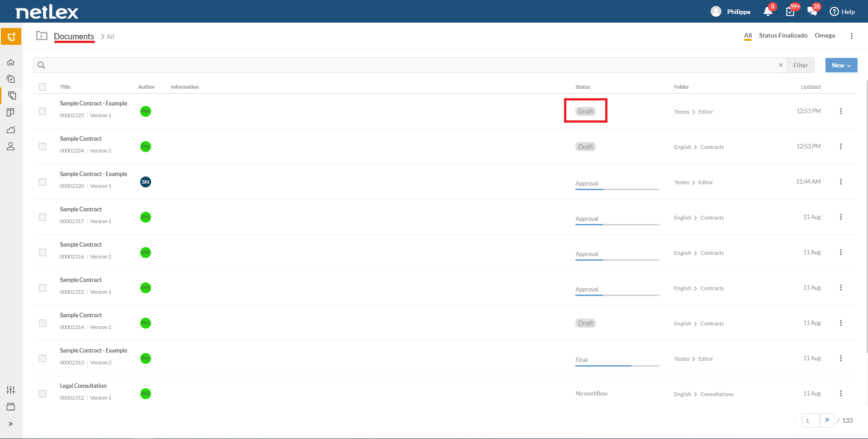This screenshot has width=868, height=439.
Task: Open actions menu for document 00002313
Action: click(841, 358)
